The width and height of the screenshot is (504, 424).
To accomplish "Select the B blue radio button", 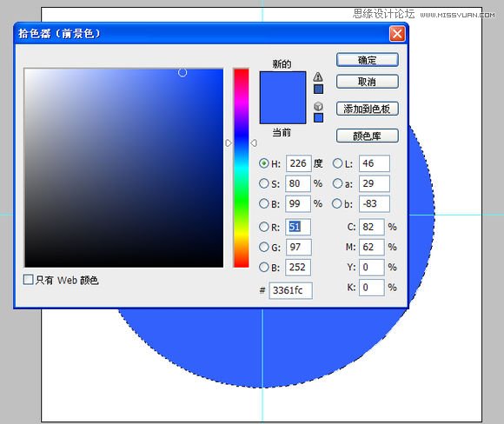I will 264,267.
